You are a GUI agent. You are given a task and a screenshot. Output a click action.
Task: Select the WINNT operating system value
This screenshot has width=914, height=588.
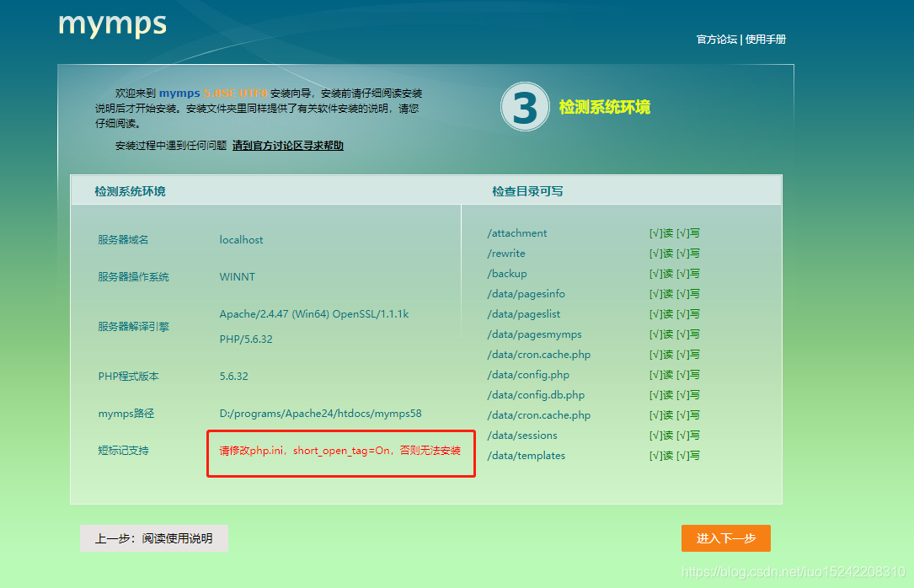[238, 277]
